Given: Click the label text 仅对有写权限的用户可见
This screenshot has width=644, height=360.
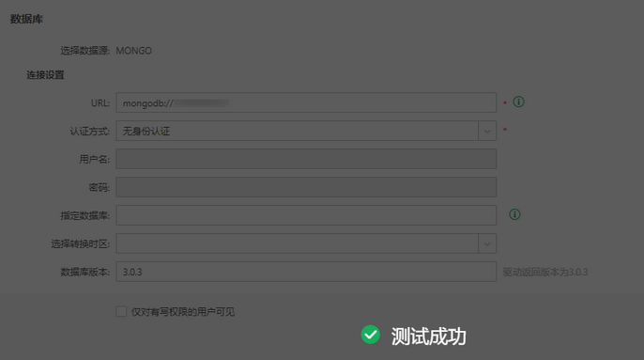Looking at the screenshot, I should [183, 312].
